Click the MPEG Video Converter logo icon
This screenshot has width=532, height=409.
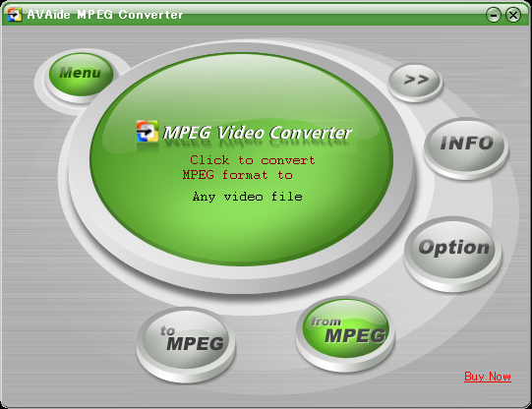pyautogui.click(x=148, y=131)
